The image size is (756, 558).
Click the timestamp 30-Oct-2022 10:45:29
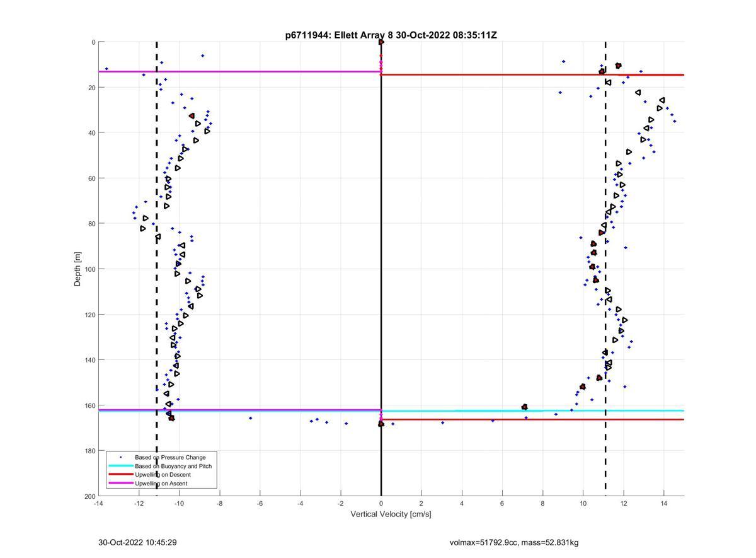pyautogui.click(x=136, y=542)
